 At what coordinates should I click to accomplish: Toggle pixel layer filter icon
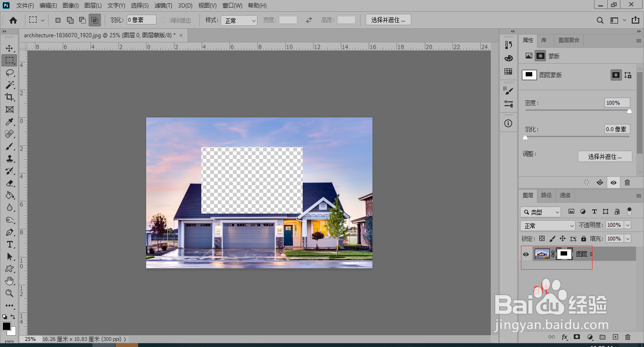(x=571, y=212)
